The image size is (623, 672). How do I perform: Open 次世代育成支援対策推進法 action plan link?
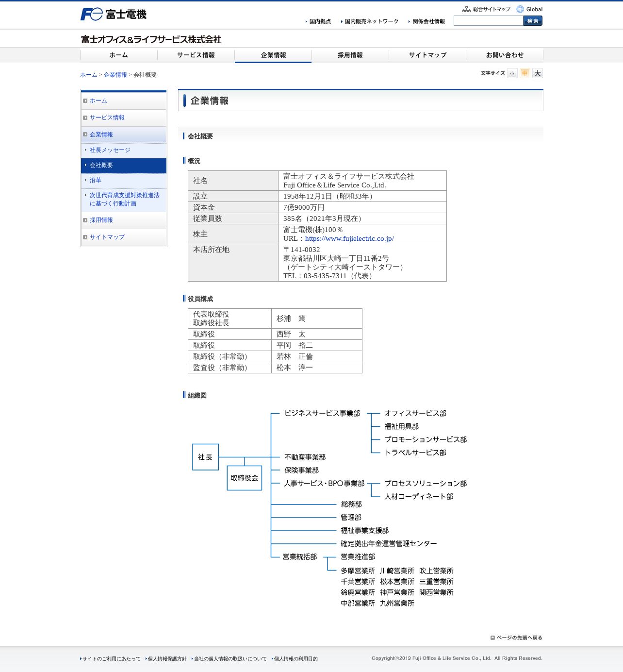[x=124, y=200]
